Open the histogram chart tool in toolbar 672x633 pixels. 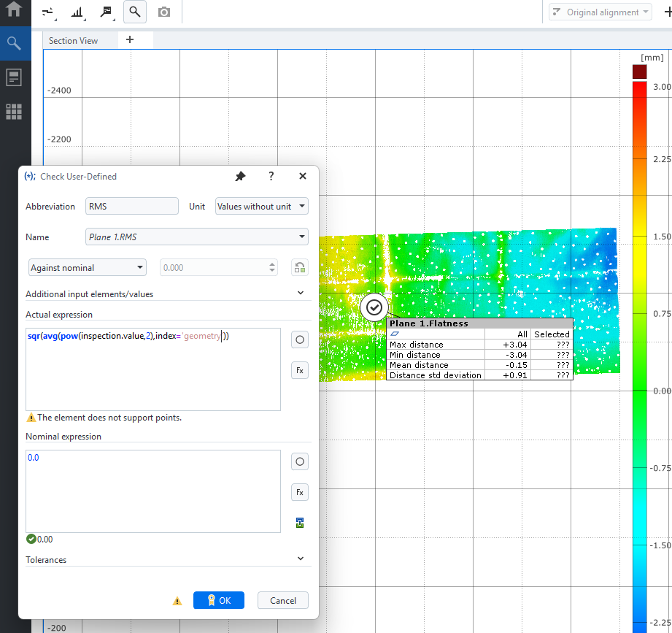click(x=77, y=12)
